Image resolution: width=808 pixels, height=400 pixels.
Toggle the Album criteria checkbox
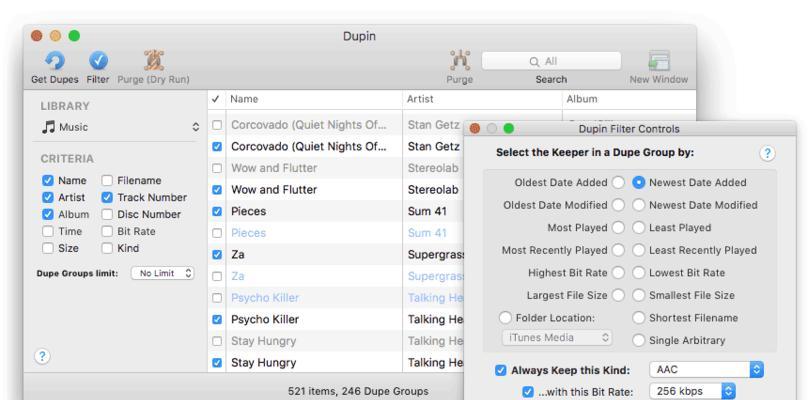tap(48, 214)
